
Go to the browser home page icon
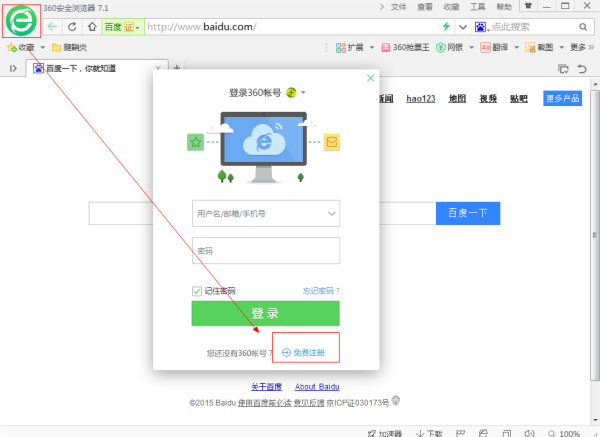coord(93,26)
